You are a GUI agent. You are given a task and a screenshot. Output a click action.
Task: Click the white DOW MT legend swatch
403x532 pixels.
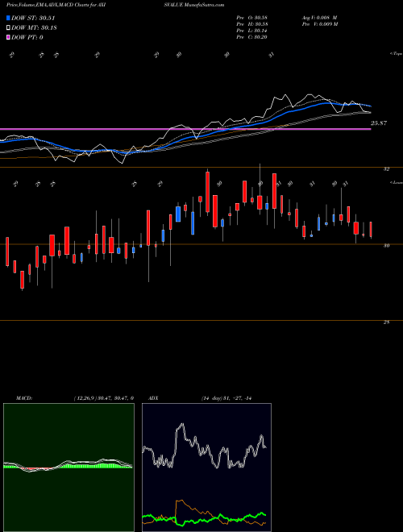[8, 28]
